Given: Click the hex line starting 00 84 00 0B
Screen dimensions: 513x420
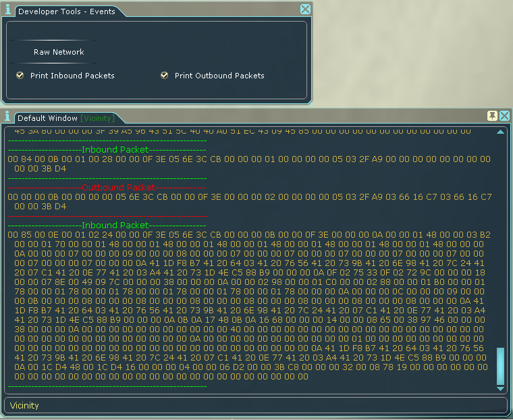Looking at the screenshot, I should click(249, 159).
